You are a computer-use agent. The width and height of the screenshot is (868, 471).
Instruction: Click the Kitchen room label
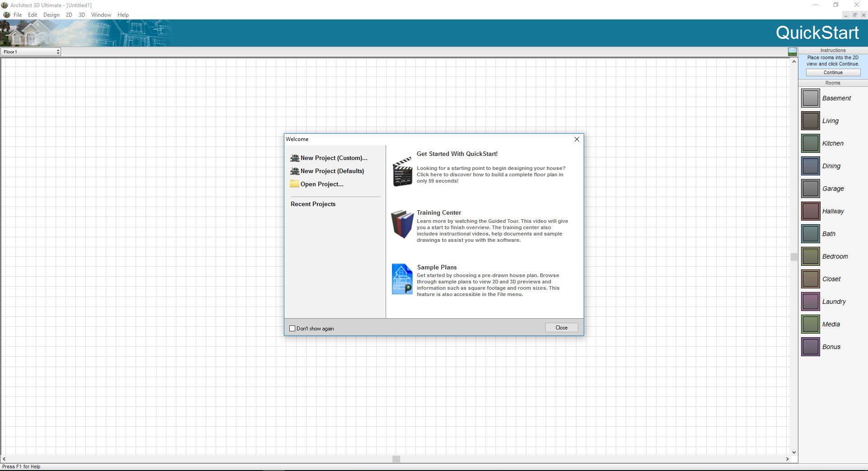click(833, 143)
